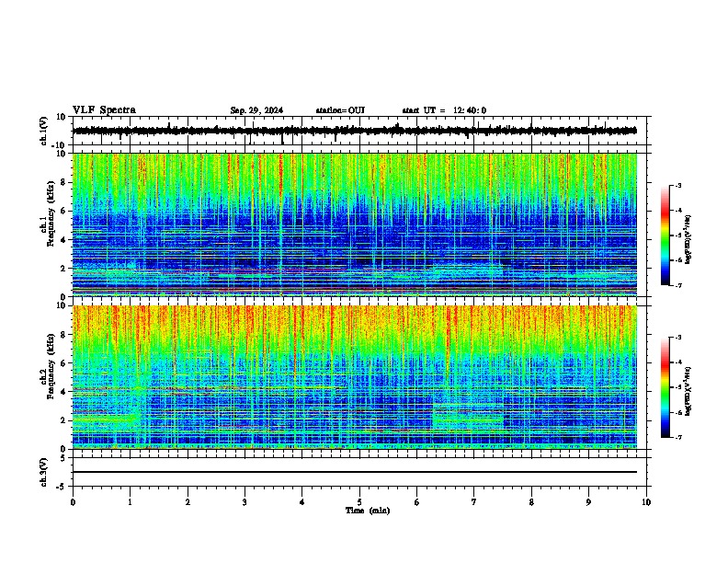Click the 'VLF Spectra' title text
Viewport: 728px width, 563px height.
(104, 110)
